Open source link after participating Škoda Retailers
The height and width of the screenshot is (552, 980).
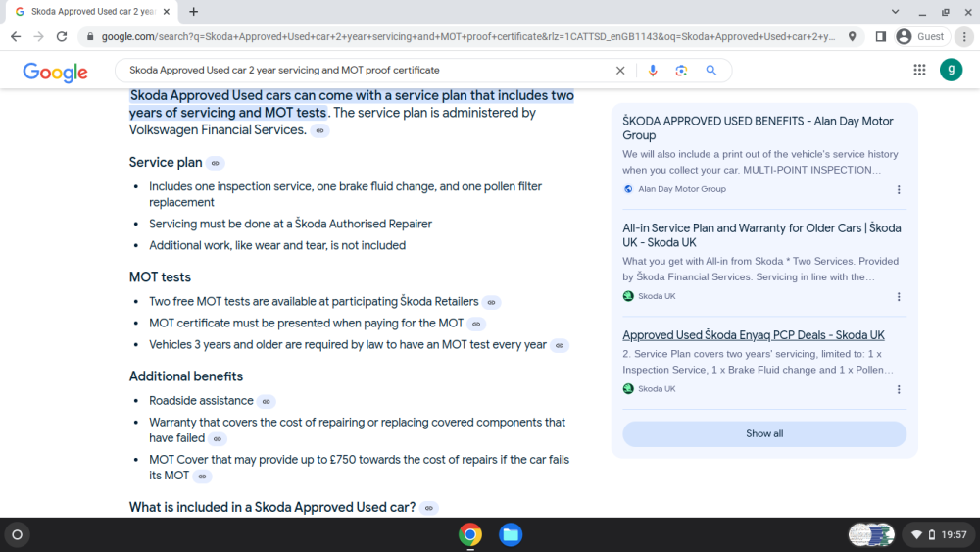tap(492, 303)
